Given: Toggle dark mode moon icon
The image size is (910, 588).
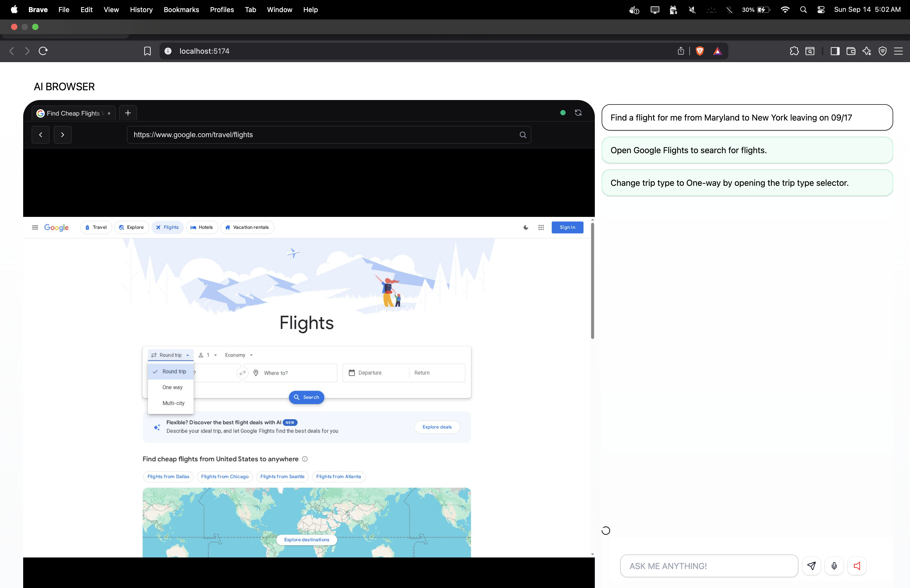Looking at the screenshot, I should [x=526, y=228].
